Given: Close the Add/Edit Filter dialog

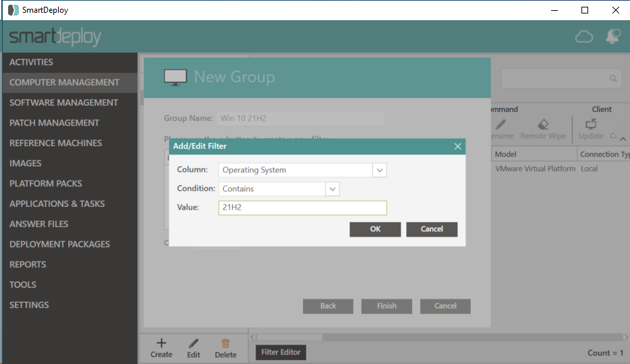Looking at the screenshot, I should tap(457, 146).
